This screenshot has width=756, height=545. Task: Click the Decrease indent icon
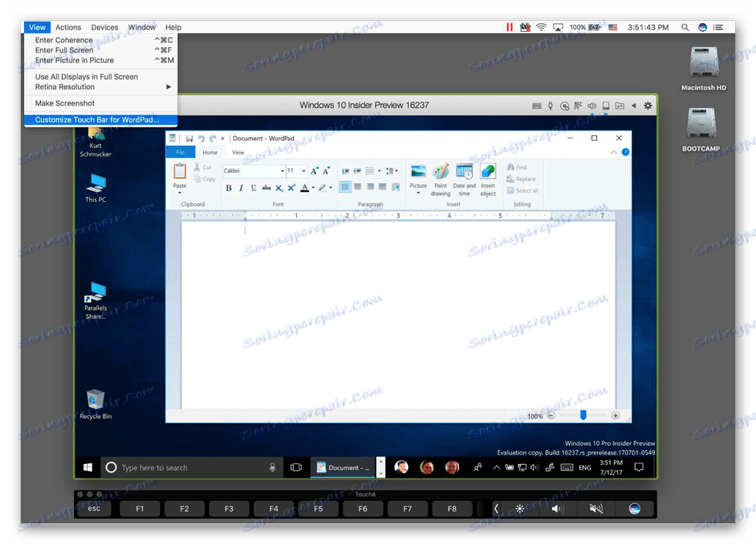click(346, 171)
